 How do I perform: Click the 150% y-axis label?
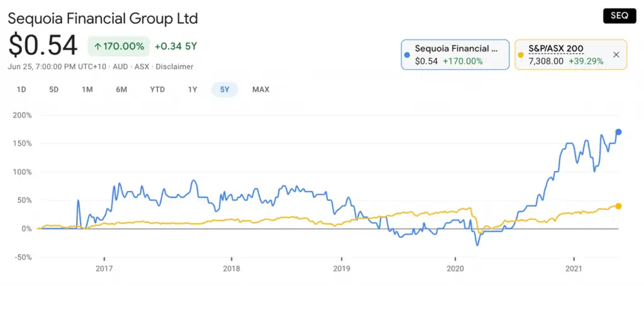click(x=22, y=144)
